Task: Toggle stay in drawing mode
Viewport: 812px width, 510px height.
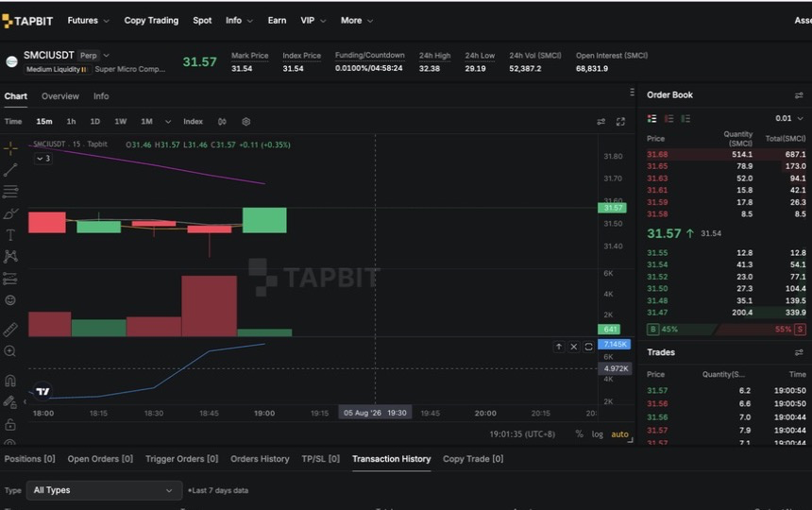Action: (10, 401)
